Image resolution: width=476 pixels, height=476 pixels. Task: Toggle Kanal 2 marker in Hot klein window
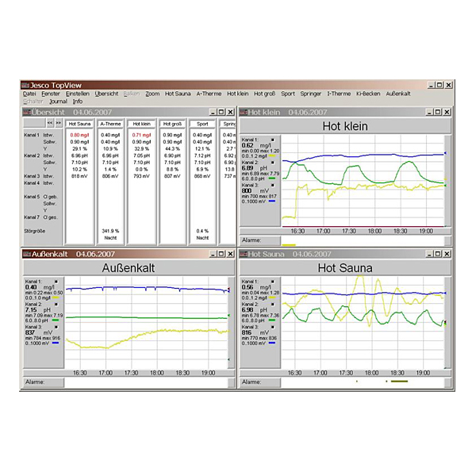point(273,163)
